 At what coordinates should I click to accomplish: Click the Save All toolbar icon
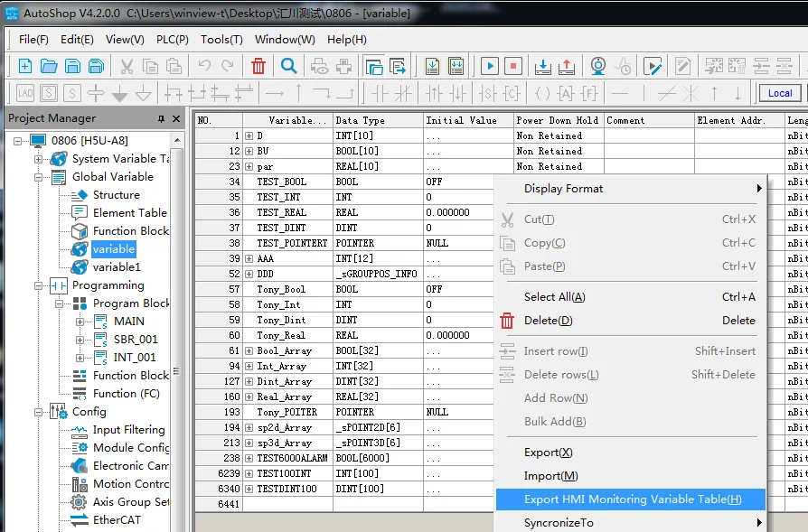point(97,66)
